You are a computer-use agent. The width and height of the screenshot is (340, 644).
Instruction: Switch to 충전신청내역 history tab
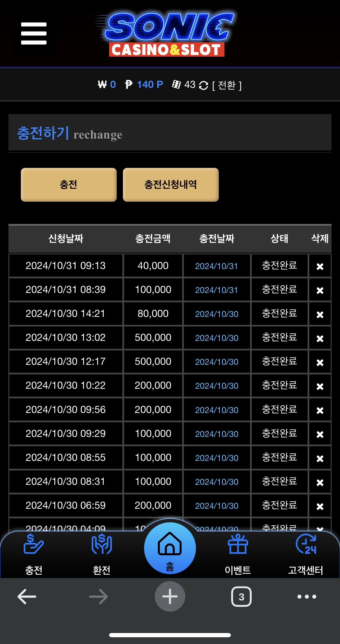[x=171, y=185]
